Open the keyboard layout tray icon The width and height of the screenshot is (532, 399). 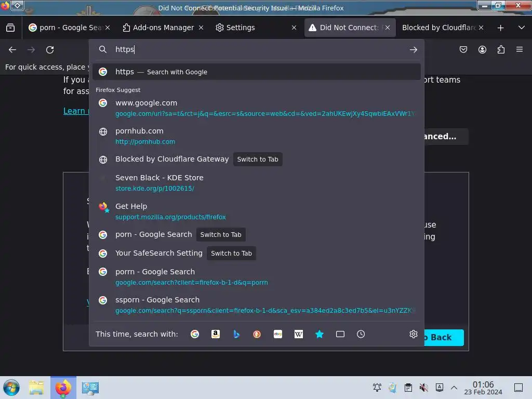point(440,388)
